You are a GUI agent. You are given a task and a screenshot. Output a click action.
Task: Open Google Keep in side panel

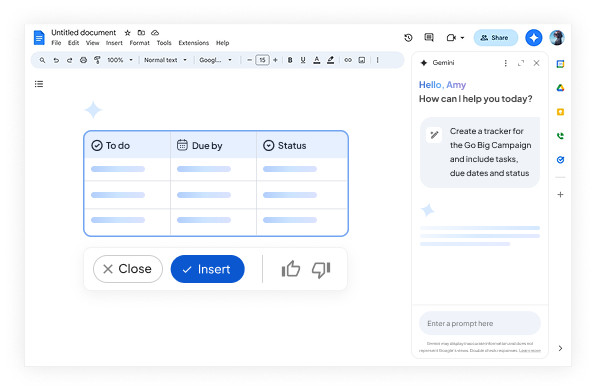[x=560, y=112]
